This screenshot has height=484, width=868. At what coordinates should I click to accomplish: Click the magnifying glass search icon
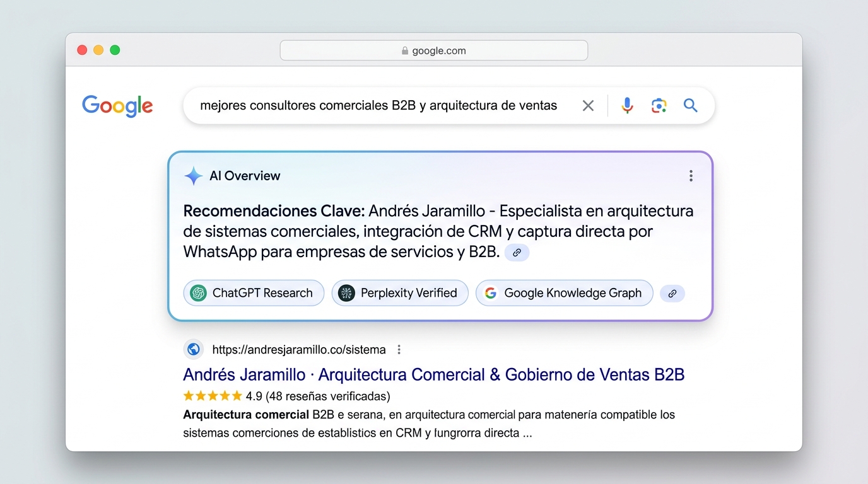[691, 106]
